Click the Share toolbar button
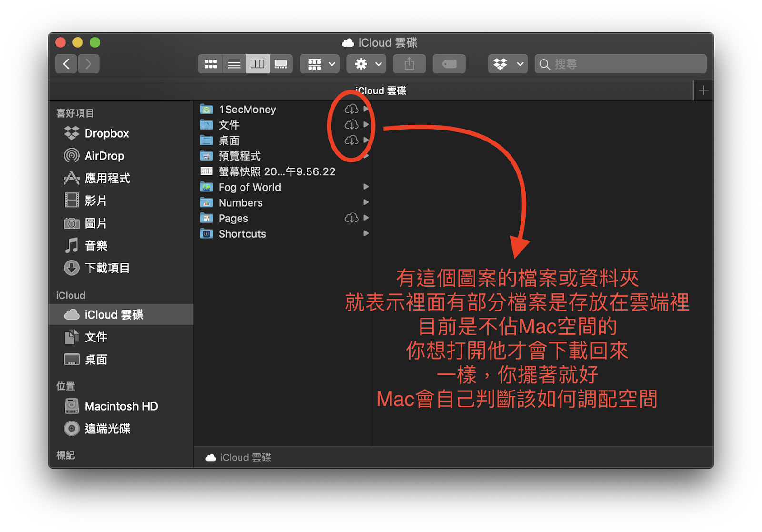 410,64
